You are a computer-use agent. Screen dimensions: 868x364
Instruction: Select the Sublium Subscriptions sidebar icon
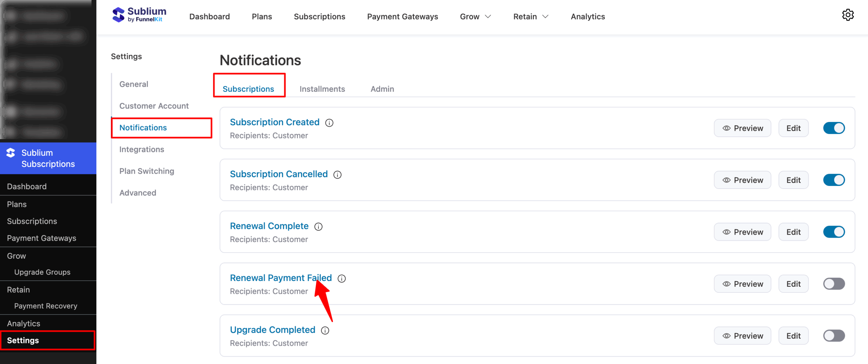click(x=11, y=152)
